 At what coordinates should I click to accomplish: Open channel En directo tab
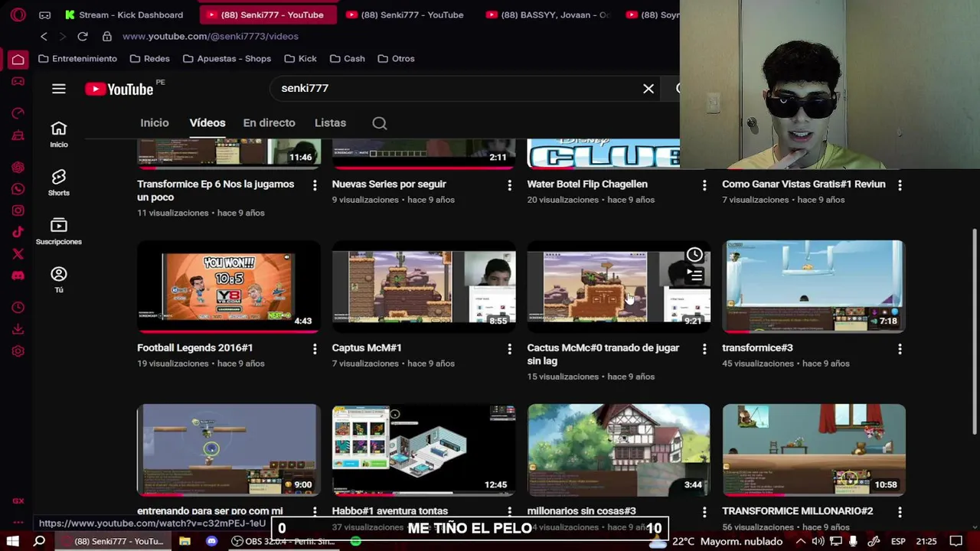[x=269, y=123]
